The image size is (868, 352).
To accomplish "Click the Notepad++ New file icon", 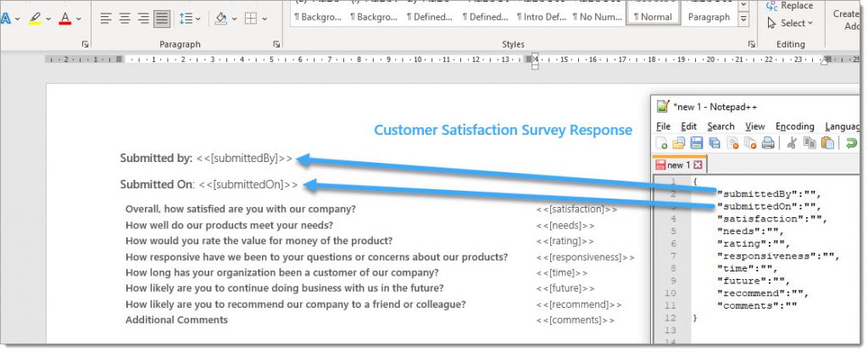I will tap(661, 143).
